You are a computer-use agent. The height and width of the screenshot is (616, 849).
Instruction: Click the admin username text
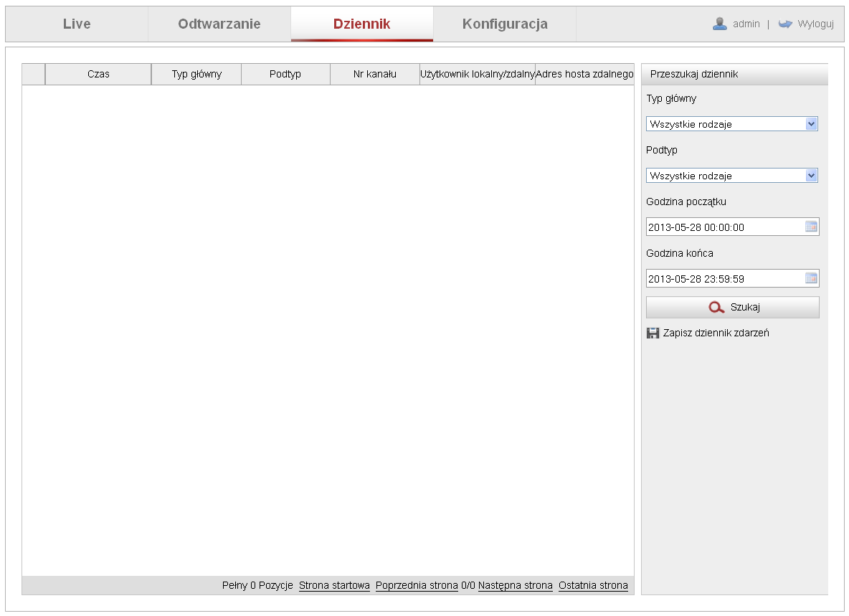(x=746, y=24)
